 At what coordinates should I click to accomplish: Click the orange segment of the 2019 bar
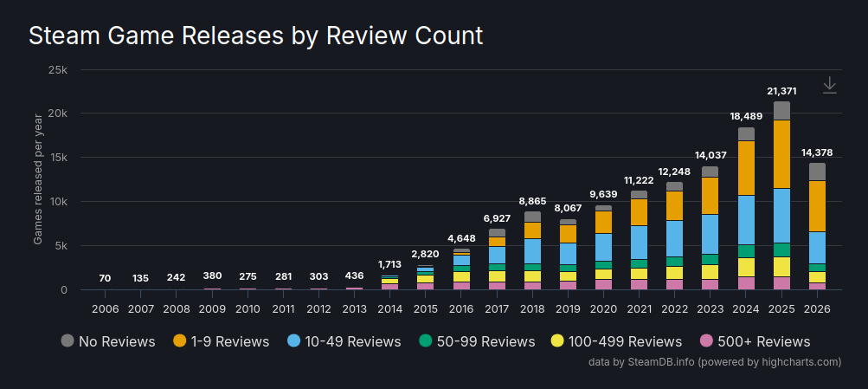coord(569,234)
